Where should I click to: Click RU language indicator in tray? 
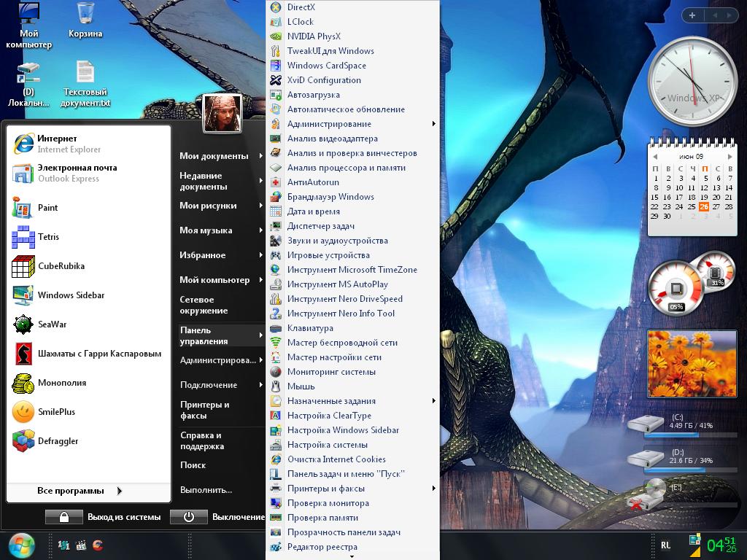(x=665, y=545)
